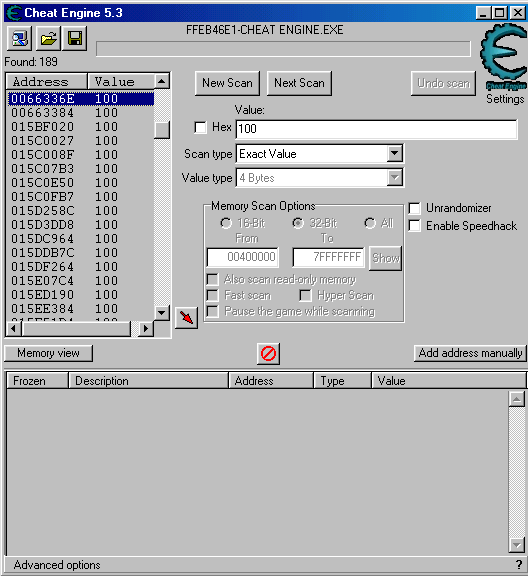Toggle Pause the game while scanning
The height and width of the screenshot is (576, 528).
[x=212, y=312]
